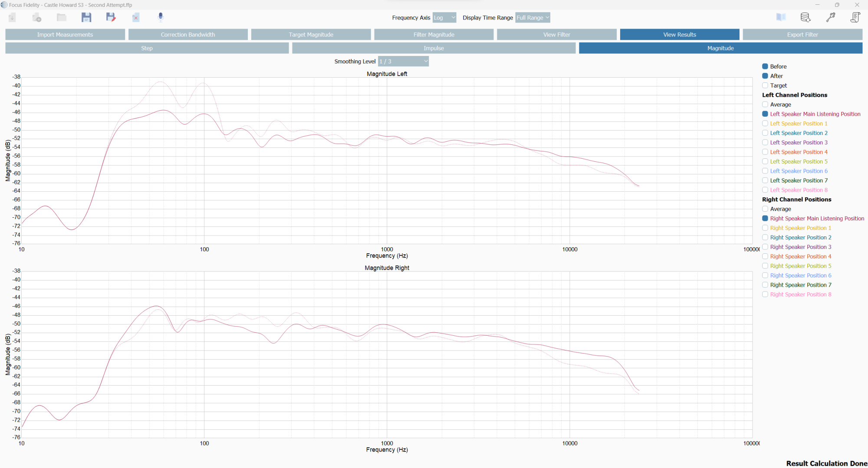
Task: Click the close document red X icon
Action: tap(136, 17)
